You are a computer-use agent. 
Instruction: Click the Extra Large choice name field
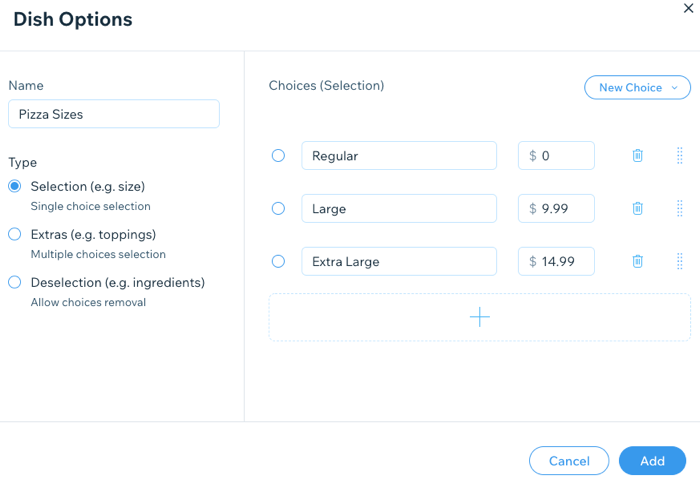tap(399, 261)
